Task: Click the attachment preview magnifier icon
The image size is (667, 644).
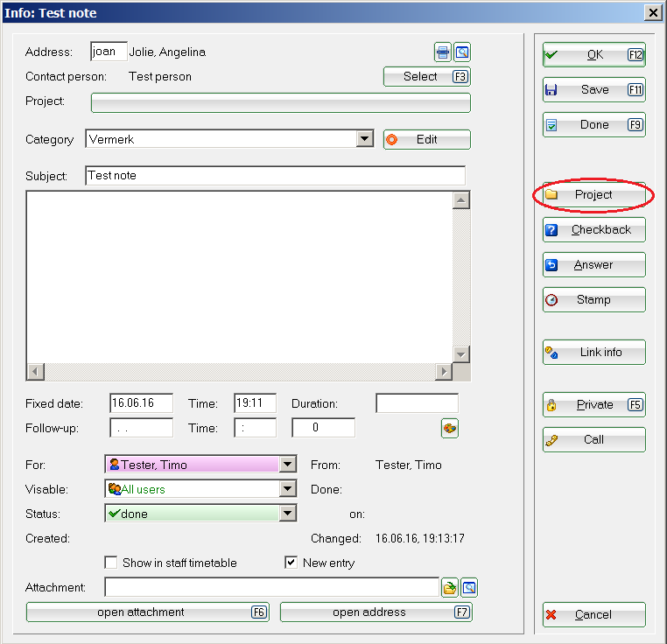Action: click(469, 587)
